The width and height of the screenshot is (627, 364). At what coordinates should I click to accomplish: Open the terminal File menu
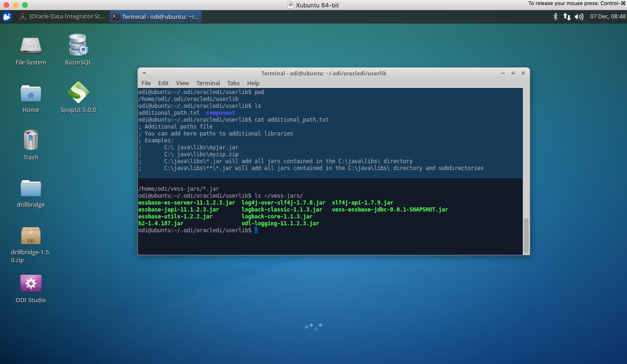[x=146, y=83]
